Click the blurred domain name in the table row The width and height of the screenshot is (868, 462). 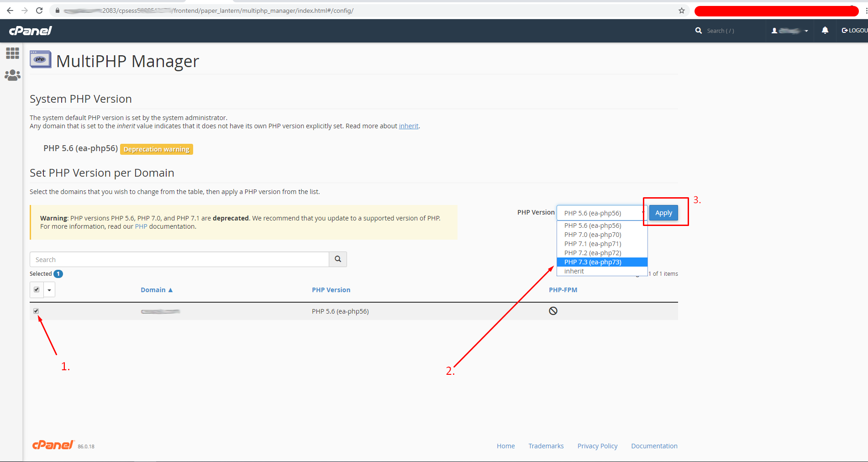[160, 311]
